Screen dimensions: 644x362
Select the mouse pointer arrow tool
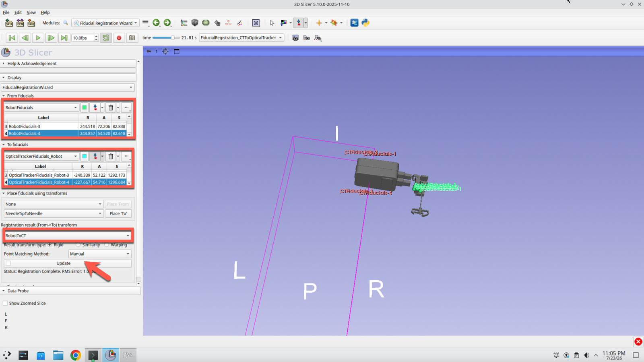272,23
